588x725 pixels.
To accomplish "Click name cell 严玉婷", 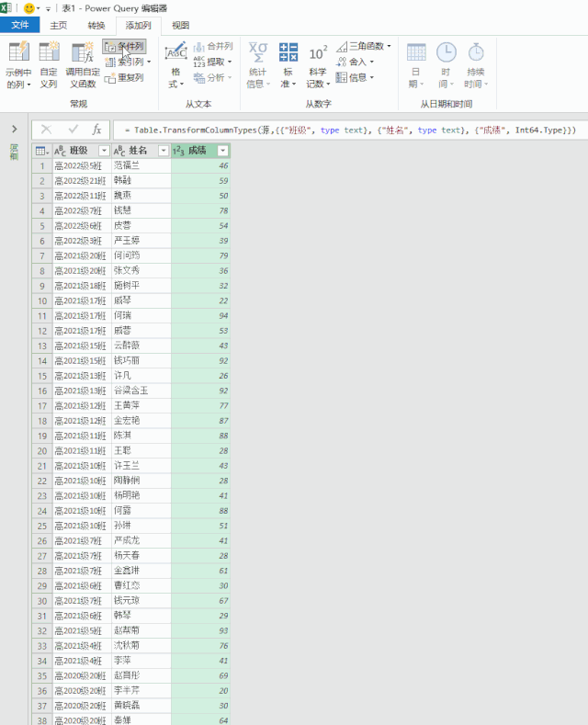I will tap(141, 241).
